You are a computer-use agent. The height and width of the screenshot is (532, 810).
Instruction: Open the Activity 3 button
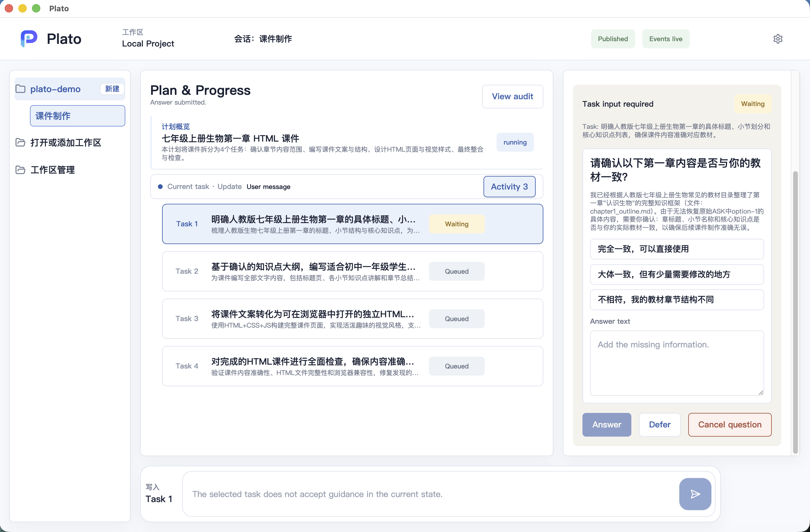point(509,187)
